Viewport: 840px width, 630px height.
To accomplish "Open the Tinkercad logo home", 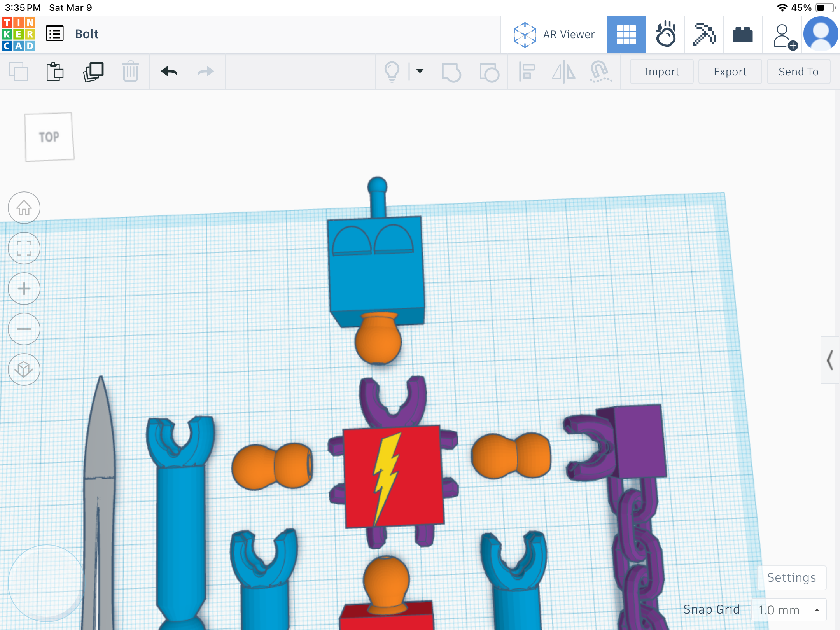I will [x=19, y=34].
